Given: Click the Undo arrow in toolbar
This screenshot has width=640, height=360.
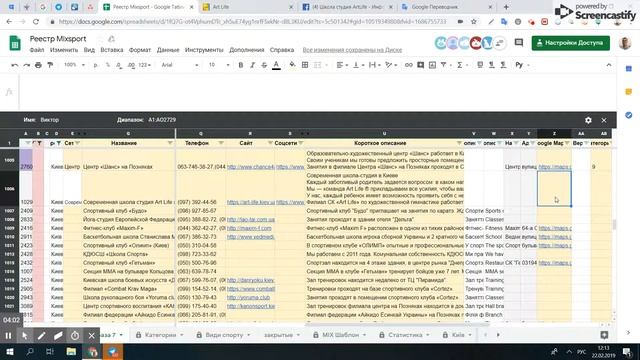Looking at the screenshot, I should click(x=15, y=65).
